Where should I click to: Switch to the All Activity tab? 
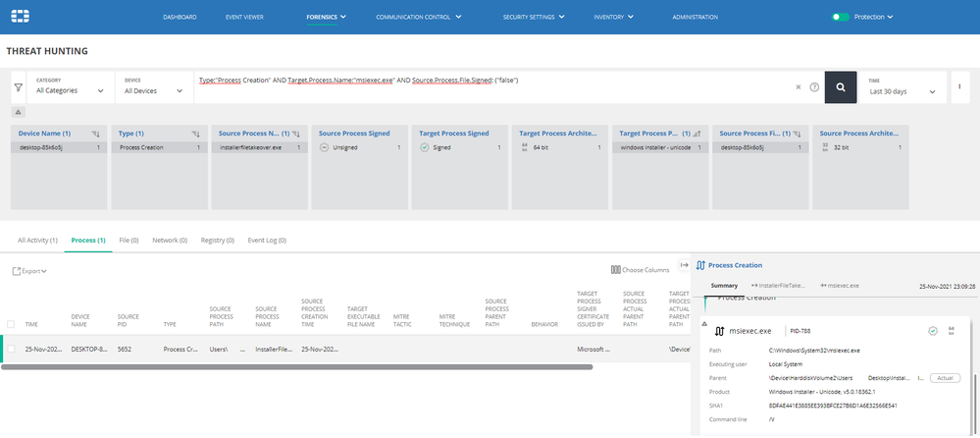37,241
